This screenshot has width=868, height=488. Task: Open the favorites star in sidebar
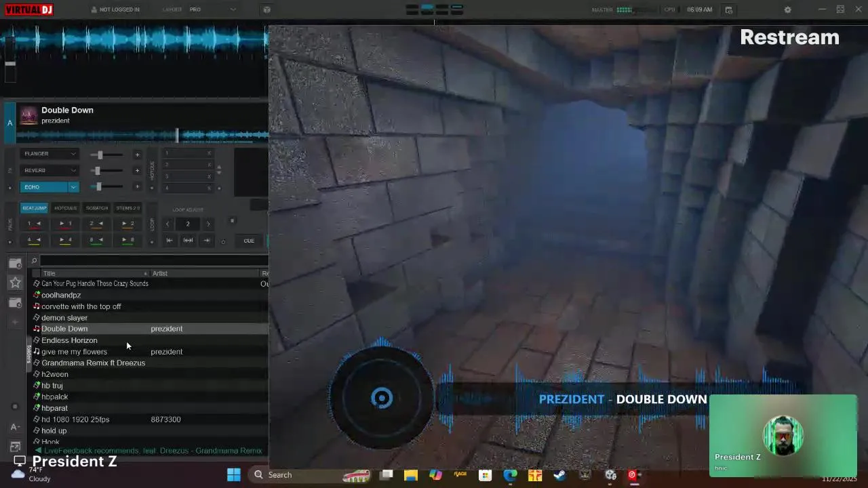[15, 283]
